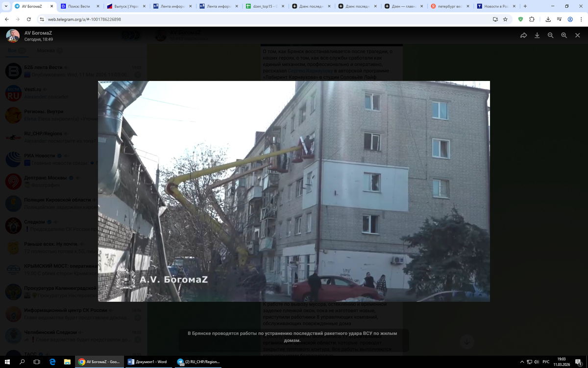Close the photo viewer with the X
Screen dimensions: 588x368
(x=578, y=35)
